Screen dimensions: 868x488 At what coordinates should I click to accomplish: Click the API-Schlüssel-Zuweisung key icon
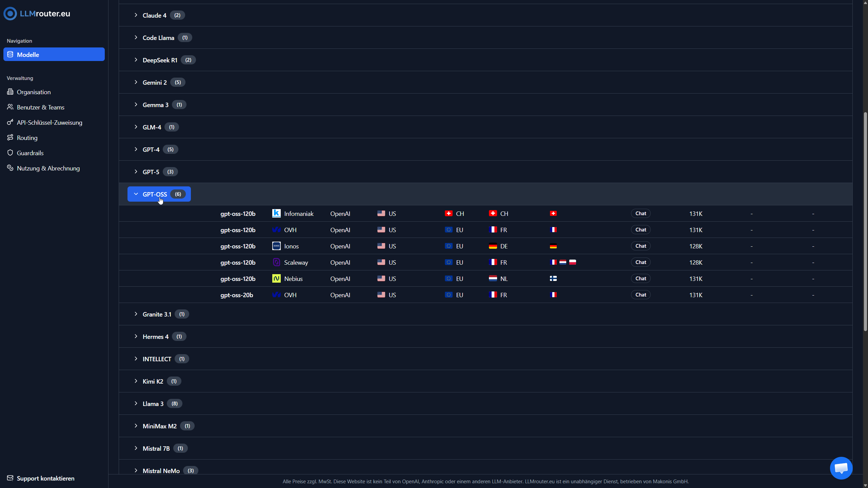[10, 122]
